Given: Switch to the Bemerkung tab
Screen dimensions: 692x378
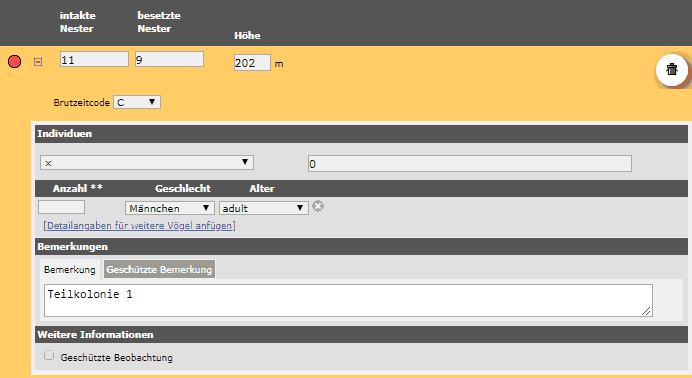Looking at the screenshot, I should tap(70, 269).
